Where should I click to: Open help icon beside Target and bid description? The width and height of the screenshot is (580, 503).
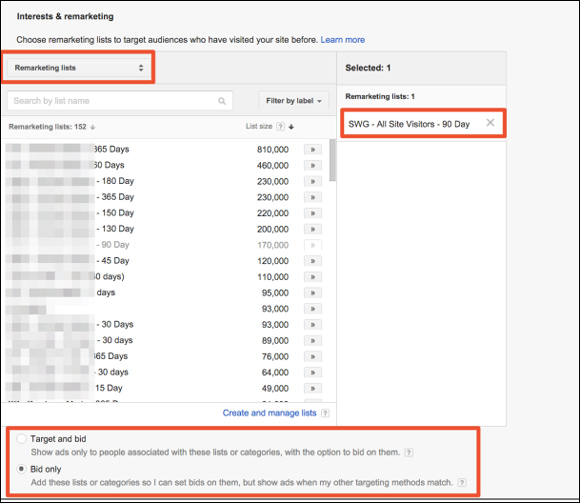click(x=408, y=452)
